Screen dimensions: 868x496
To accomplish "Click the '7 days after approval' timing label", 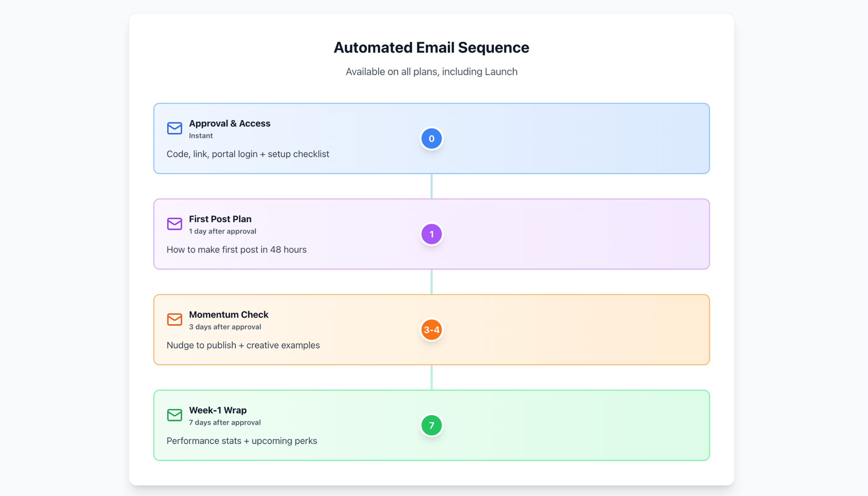I will click(224, 423).
